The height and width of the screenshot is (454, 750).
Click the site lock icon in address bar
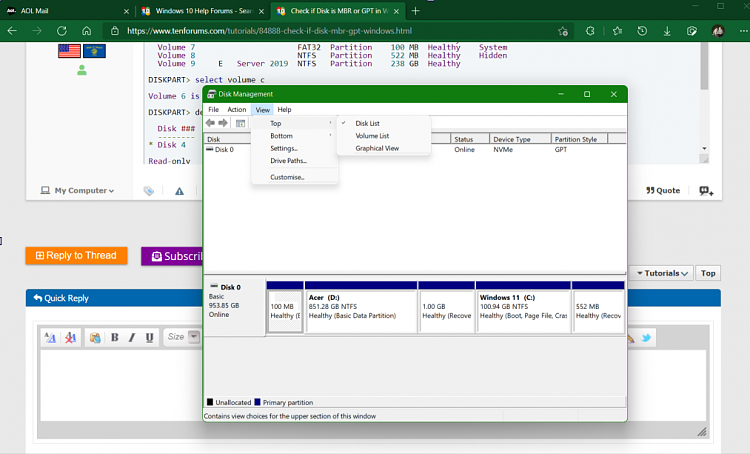tap(115, 31)
